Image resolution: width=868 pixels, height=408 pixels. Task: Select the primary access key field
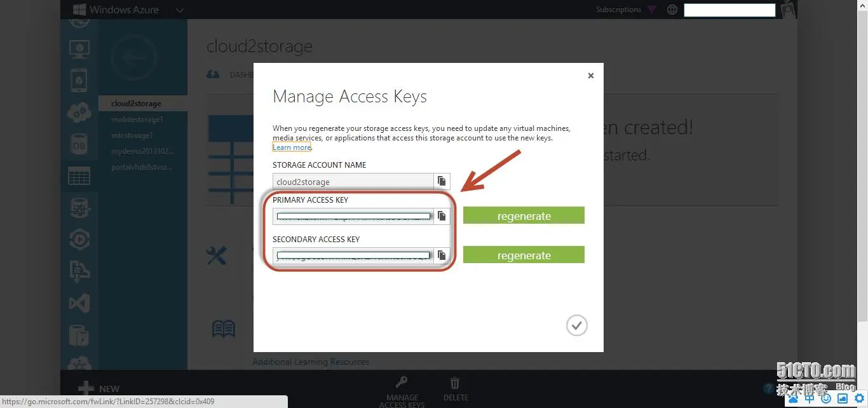tap(353, 216)
